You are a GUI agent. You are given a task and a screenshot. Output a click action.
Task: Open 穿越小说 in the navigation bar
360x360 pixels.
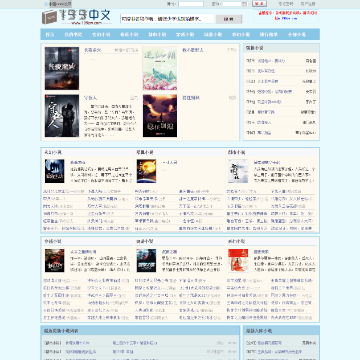pyautogui.click(x=185, y=34)
